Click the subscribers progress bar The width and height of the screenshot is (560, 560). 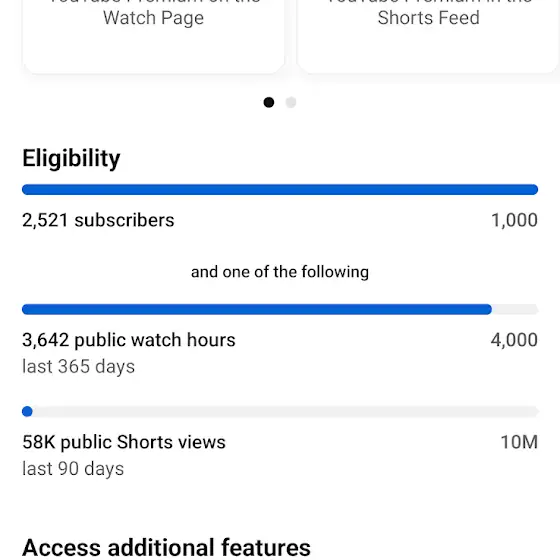pos(280,190)
